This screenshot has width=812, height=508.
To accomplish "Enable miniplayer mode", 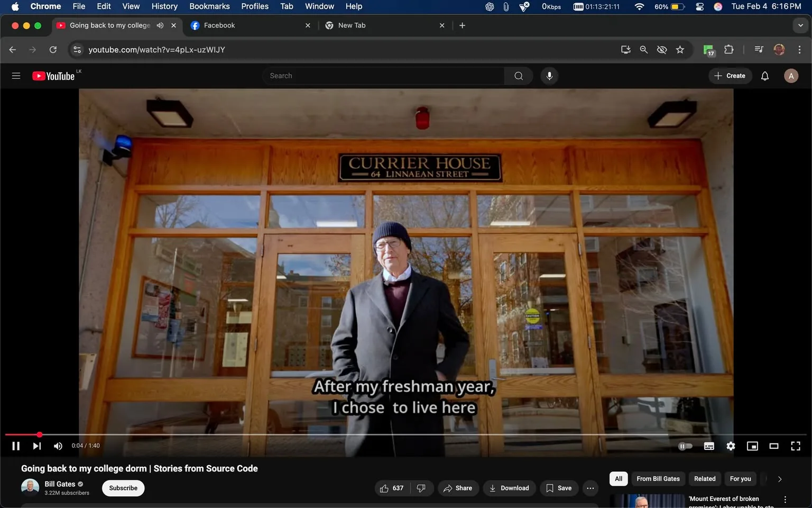I will 752,446.
